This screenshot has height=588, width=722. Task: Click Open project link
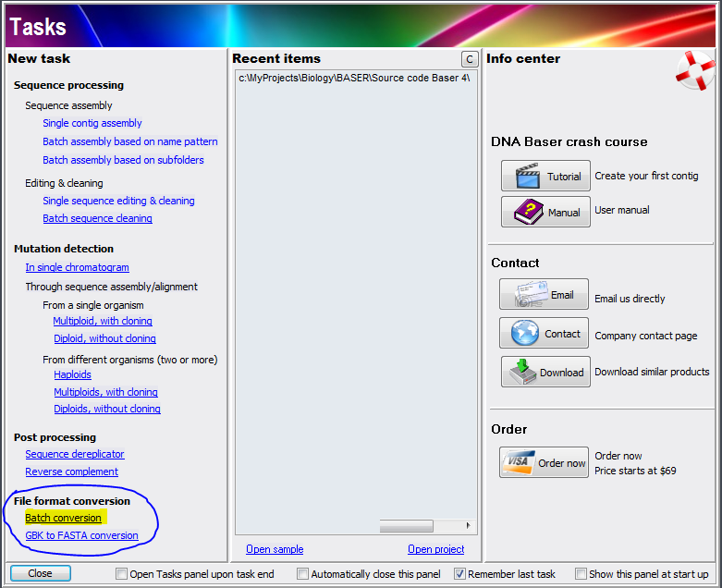point(436,549)
